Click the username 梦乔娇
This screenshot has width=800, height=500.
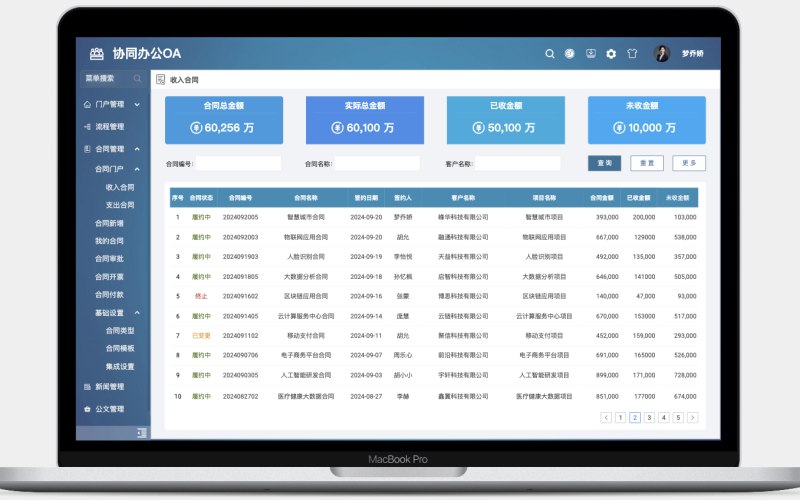point(692,54)
